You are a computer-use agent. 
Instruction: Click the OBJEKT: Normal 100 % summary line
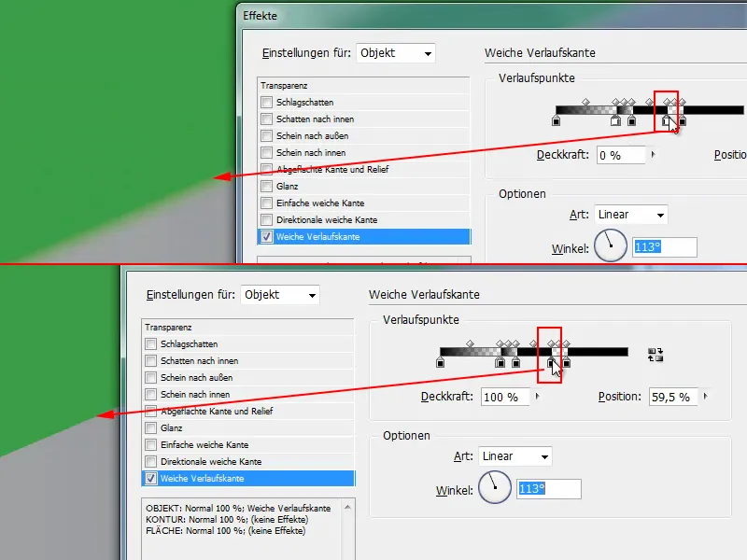(x=238, y=508)
